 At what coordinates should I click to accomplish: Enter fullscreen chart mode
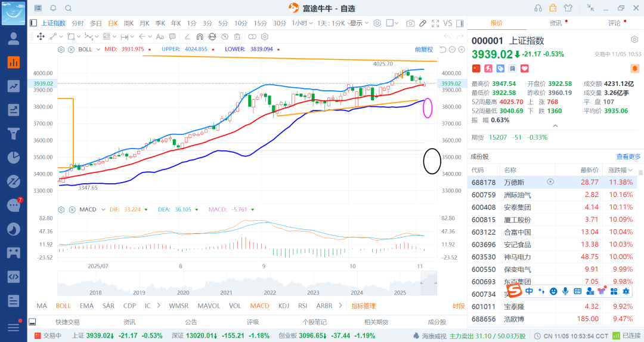coord(435,23)
